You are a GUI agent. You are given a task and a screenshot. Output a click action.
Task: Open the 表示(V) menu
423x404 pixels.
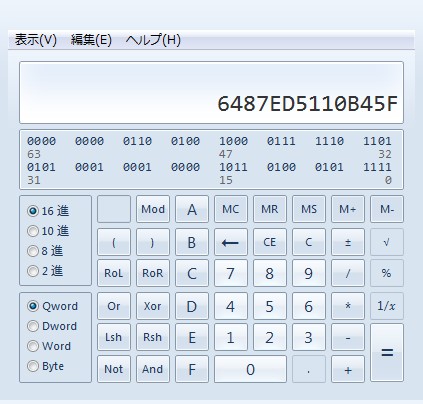coord(36,40)
